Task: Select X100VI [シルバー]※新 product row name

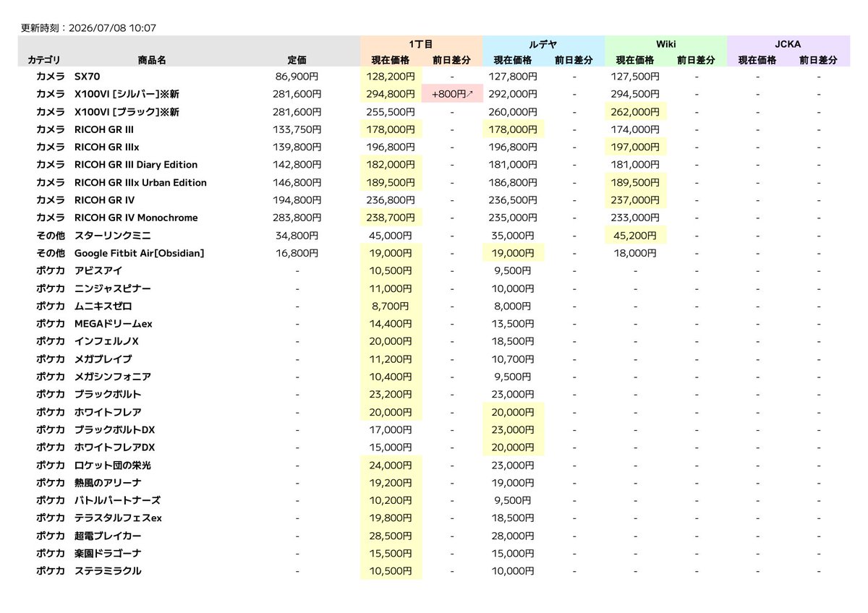Action: tap(127, 94)
